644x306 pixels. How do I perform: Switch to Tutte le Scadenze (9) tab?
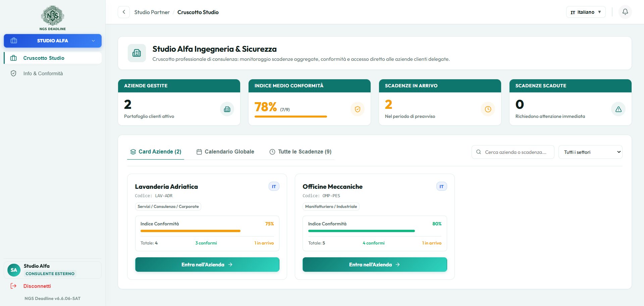301,152
